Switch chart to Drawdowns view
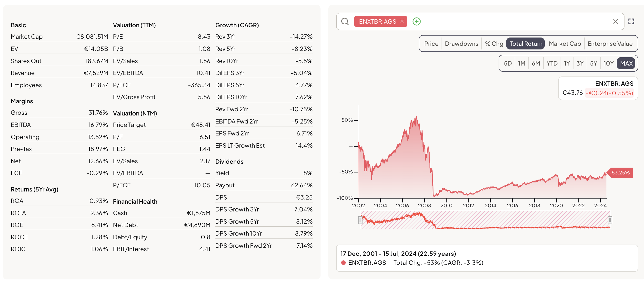 click(x=462, y=44)
